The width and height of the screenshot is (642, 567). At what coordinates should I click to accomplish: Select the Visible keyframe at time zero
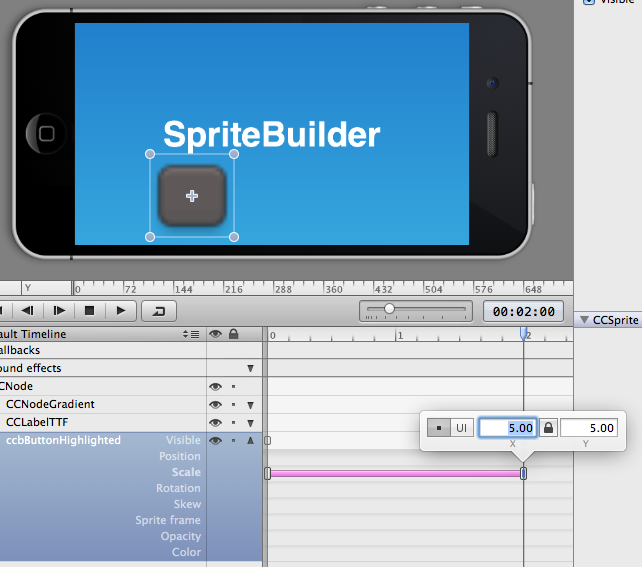tap(267, 441)
